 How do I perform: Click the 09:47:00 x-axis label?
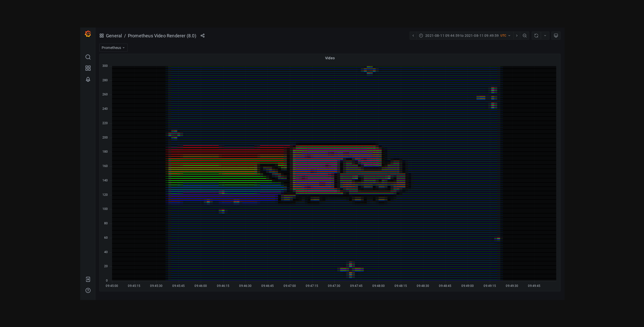pos(290,286)
